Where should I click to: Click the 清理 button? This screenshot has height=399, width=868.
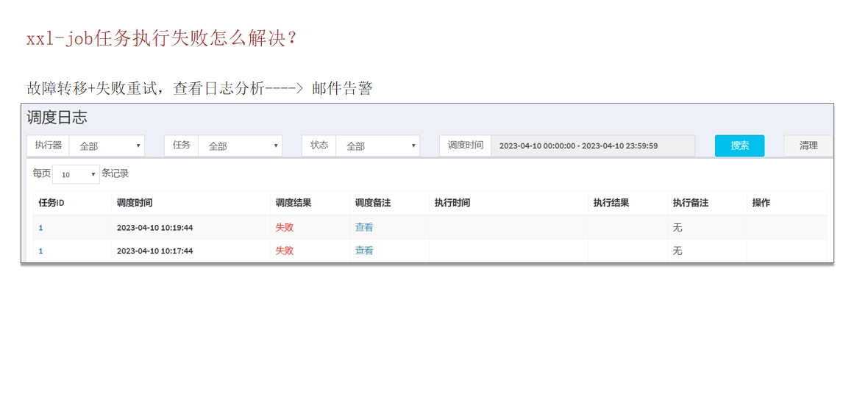[808, 146]
